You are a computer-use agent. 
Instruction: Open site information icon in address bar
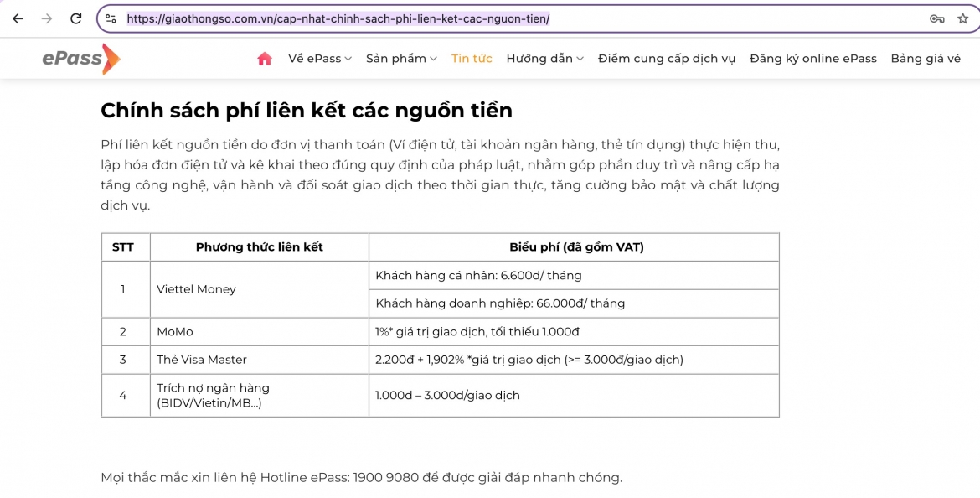pos(111,18)
